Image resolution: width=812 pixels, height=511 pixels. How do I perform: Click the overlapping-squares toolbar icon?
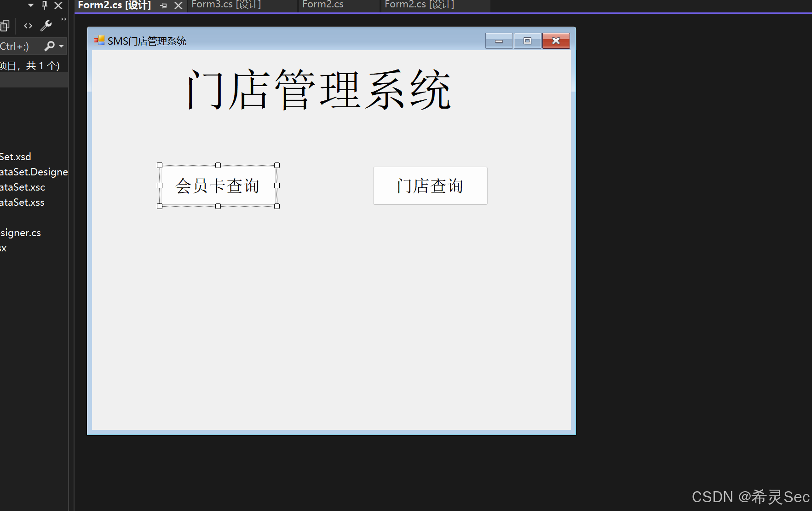(5, 26)
